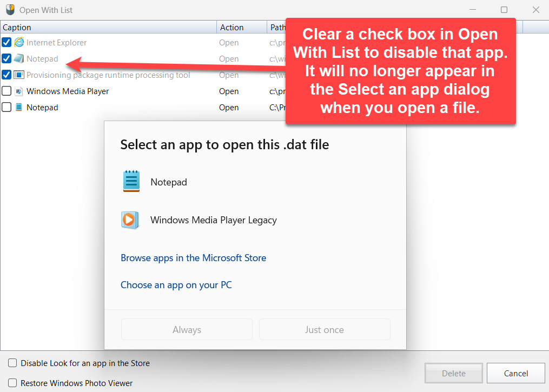Click Choose an app on your PC
The image size is (549, 392).
tap(176, 285)
